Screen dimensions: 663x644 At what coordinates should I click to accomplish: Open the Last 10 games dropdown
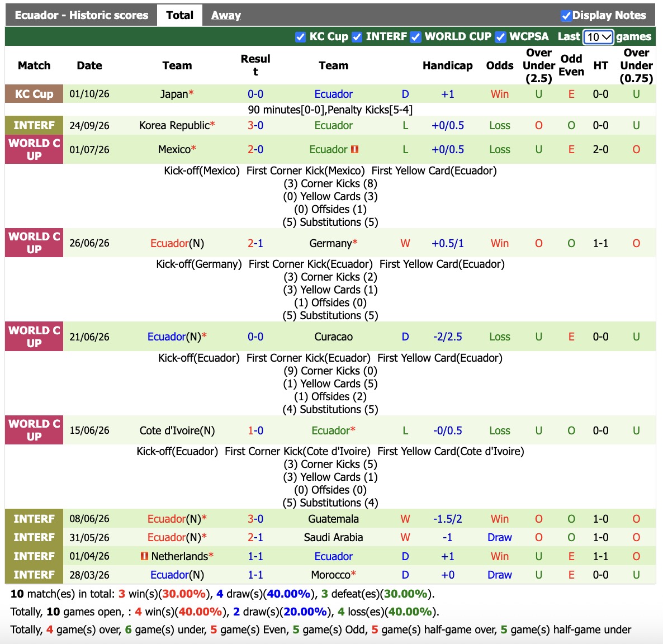point(598,37)
